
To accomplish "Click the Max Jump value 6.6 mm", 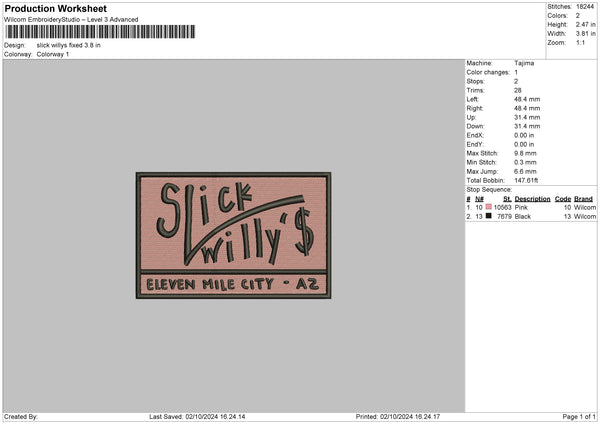I will click(x=525, y=171).
